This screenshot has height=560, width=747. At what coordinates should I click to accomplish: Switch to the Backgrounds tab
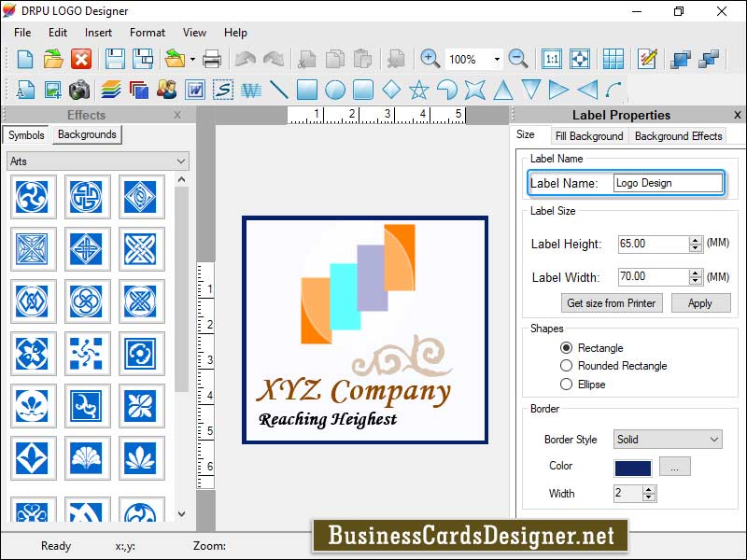(x=86, y=134)
